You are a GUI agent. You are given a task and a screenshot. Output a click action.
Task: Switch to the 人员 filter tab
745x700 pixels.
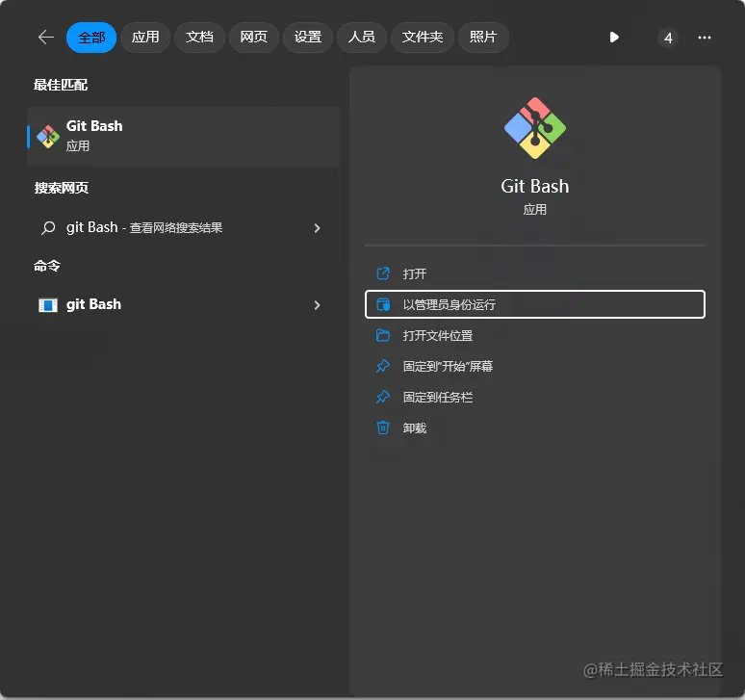362,37
